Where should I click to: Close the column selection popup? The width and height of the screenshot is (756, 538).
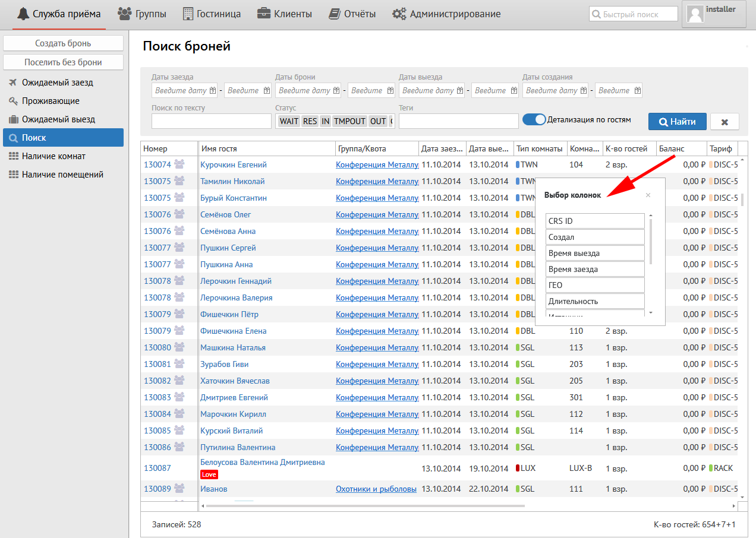648,195
